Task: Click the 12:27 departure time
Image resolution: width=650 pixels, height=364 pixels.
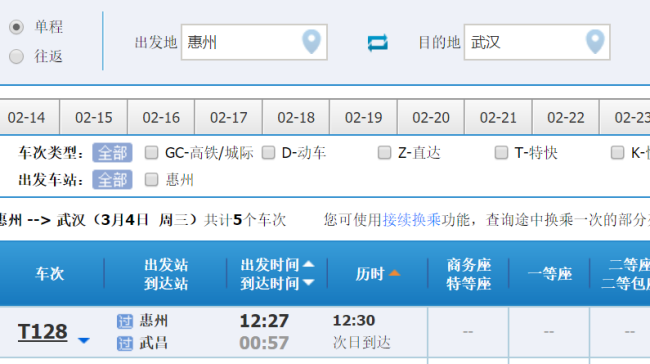Action: pyautogui.click(x=264, y=321)
